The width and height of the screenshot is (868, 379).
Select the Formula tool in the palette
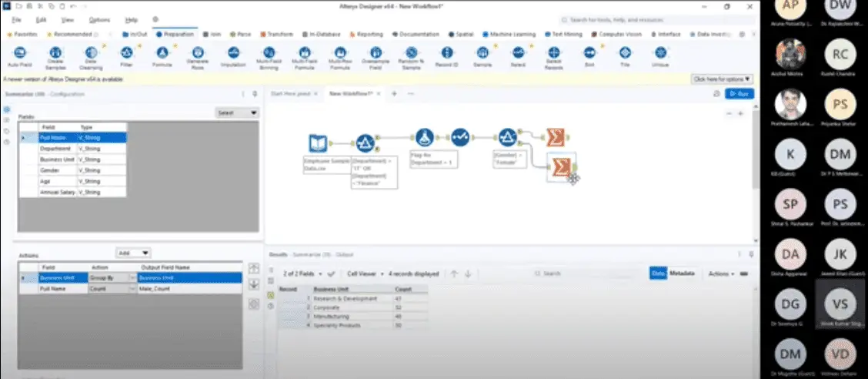point(162,56)
